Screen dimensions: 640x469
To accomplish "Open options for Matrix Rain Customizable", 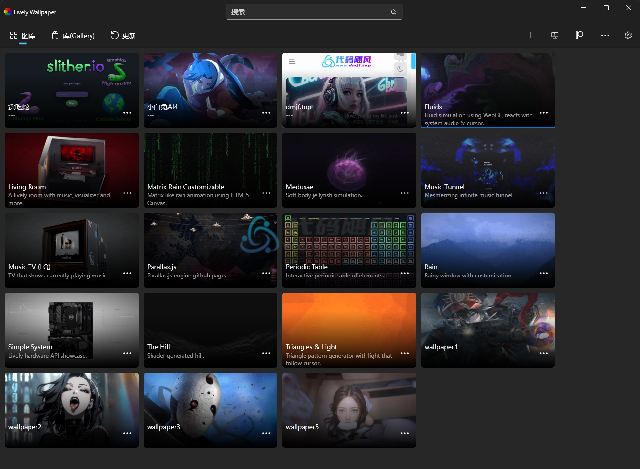I will (266, 193).
